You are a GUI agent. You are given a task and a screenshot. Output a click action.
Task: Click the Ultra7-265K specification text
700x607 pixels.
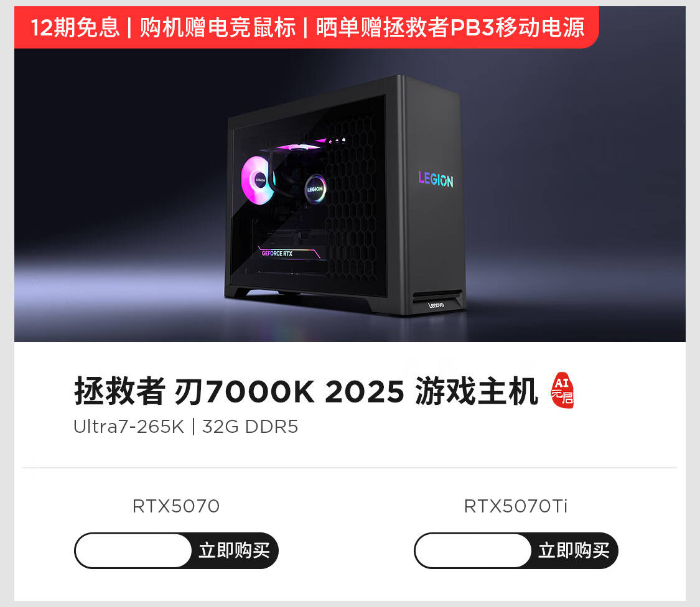pos(129,427)
